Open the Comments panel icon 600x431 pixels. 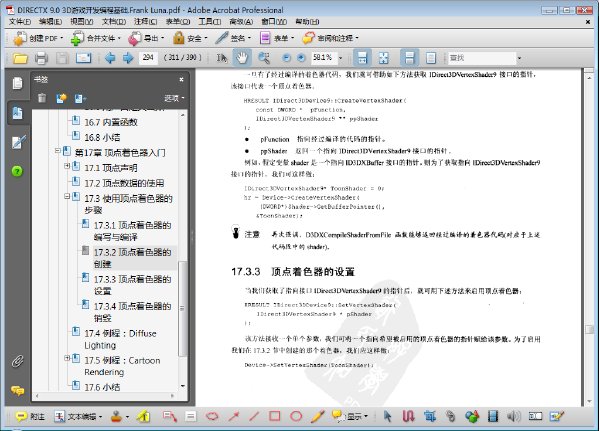tap(17, 390)
